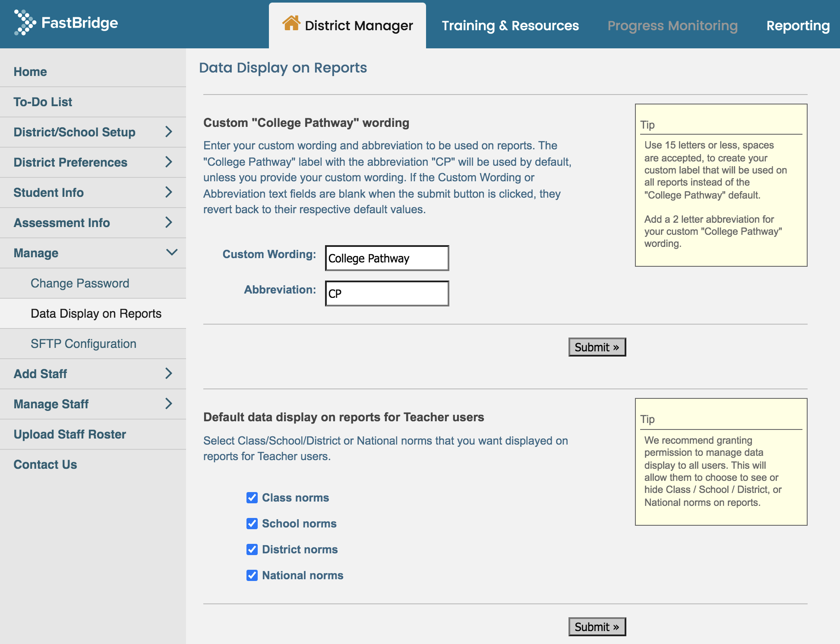Click the 'Data Display on Reports' page heading

click(283, 68)
